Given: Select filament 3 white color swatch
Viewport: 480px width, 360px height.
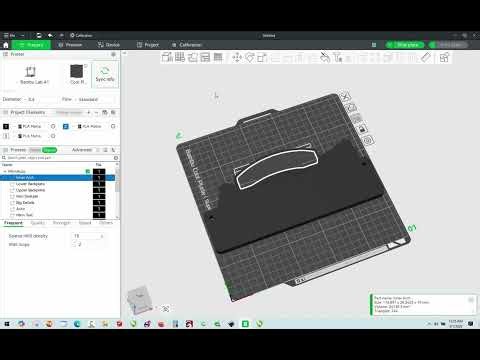Looking at the screenshot, I should 6,136.
